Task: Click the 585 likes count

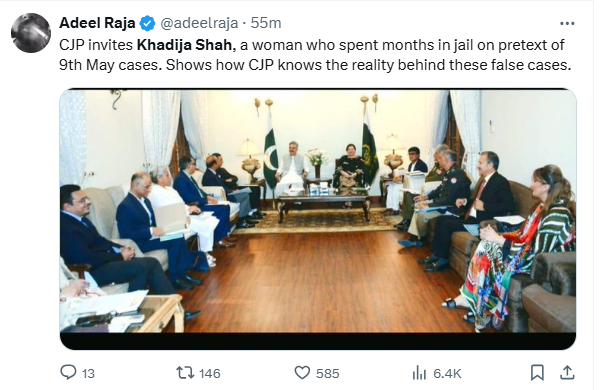Action: pos(327,374)
